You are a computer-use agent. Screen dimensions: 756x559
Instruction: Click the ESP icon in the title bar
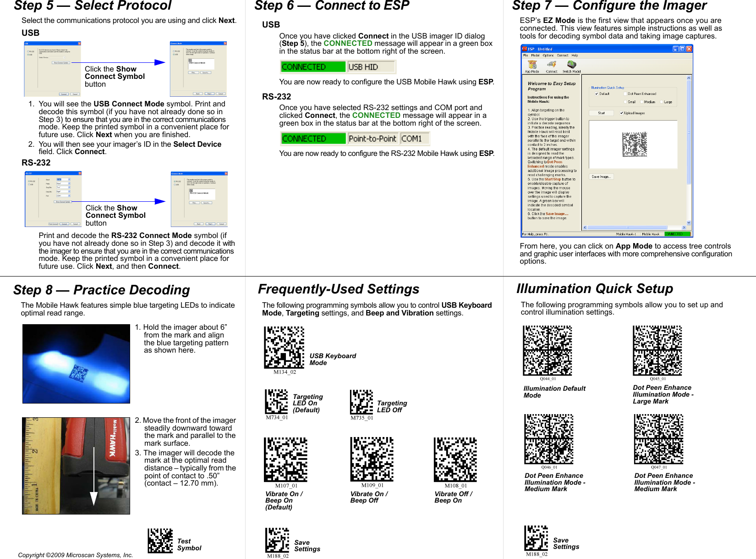click(x=524, y=49)
